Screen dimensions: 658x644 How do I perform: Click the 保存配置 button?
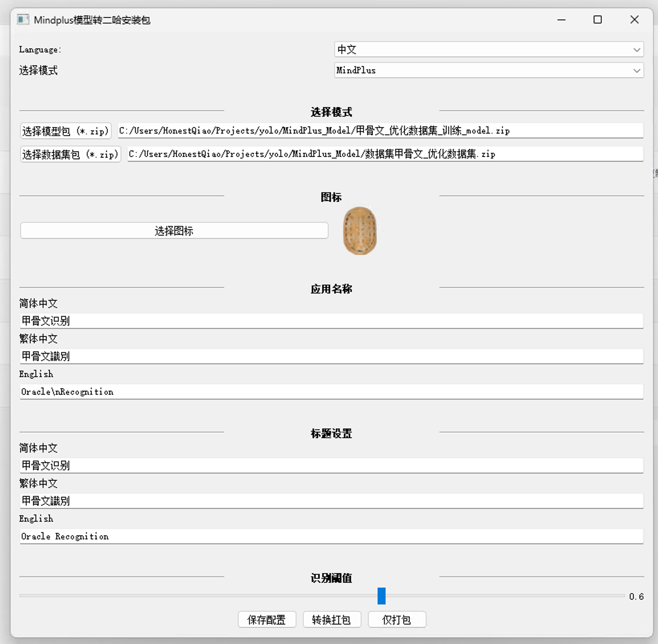[267, 619]
